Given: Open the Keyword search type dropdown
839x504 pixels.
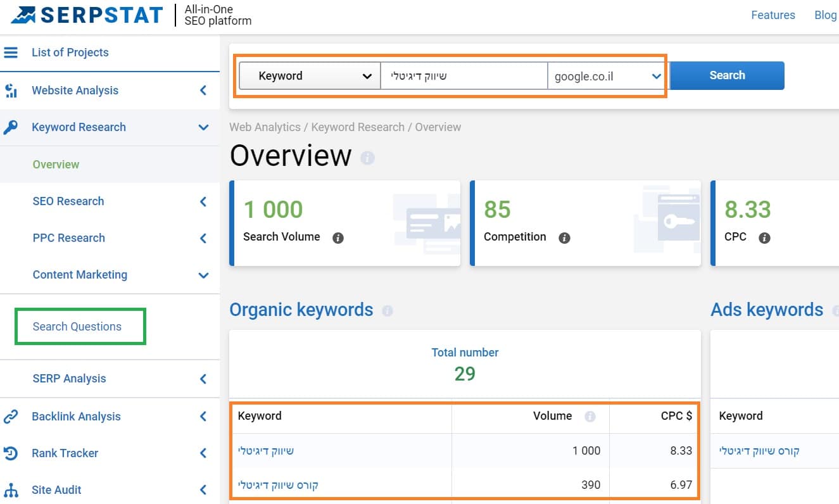Looking at the screenshot, I should coord(310,76).
